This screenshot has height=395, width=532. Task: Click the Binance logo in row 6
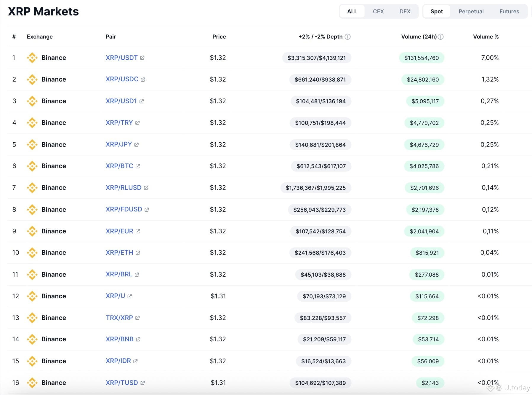[32, 166]
